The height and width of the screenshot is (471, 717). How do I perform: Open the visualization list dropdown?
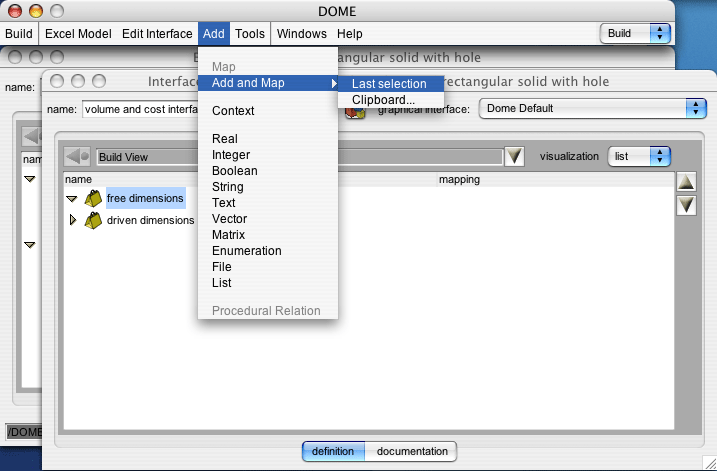pos(639,156)
